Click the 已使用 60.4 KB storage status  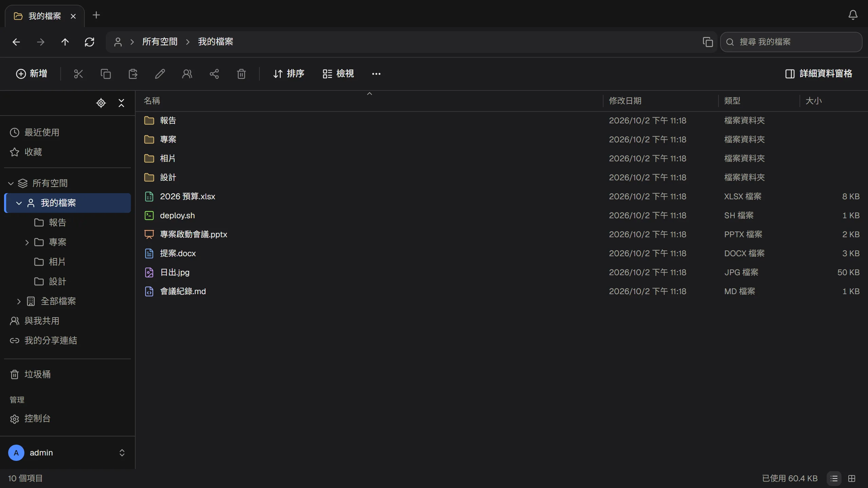point(790,479)
